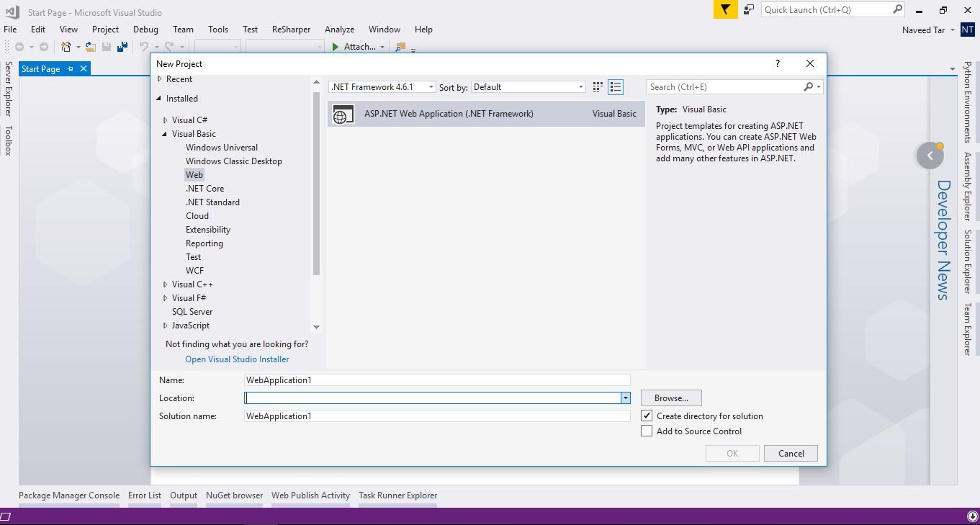The image size is (980, 525).
Task: Open the File menu
Action: pyautogui.click(x=10, y=30)
